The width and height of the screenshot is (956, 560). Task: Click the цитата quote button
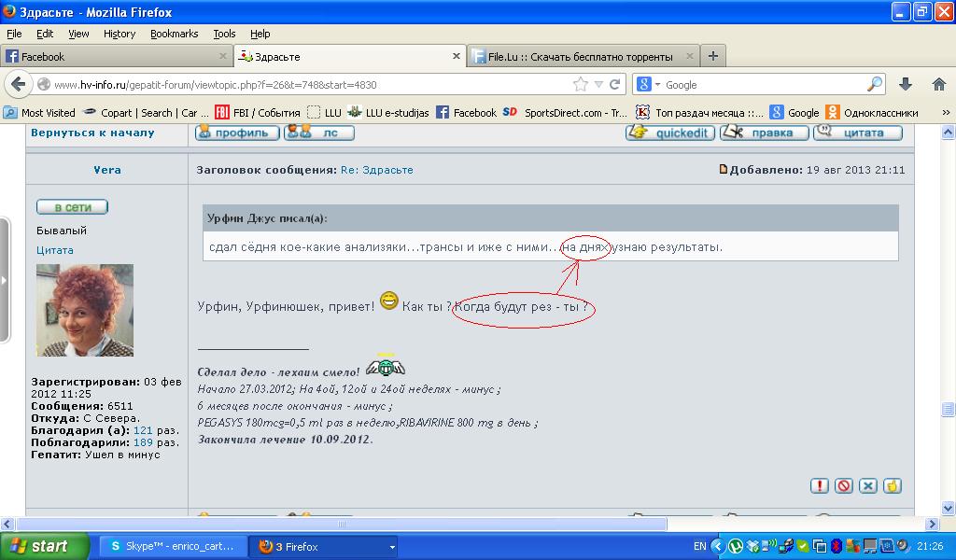[858, 133]
